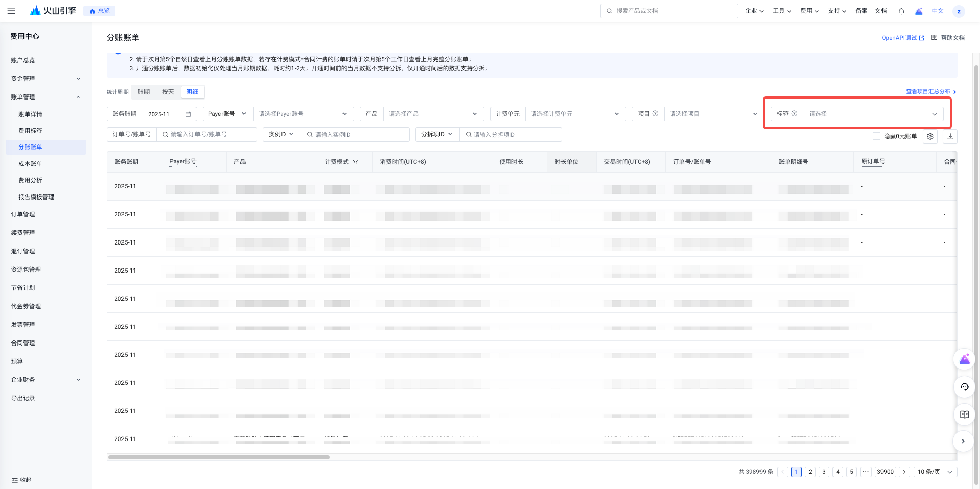Open the AI assistant floating icon
The image size is (980, 489).
click(x=964, y=359)
